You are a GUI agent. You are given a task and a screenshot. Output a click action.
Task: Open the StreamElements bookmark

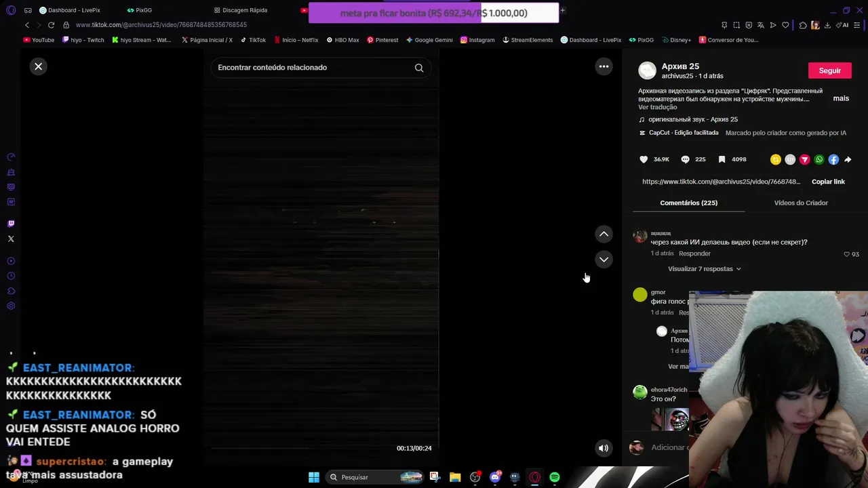528,40
